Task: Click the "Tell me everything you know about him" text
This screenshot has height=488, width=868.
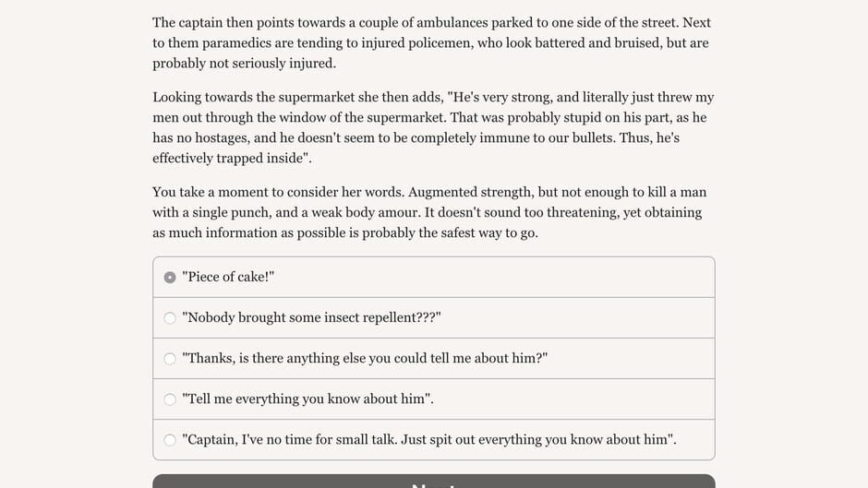Action: coord(307,399)
